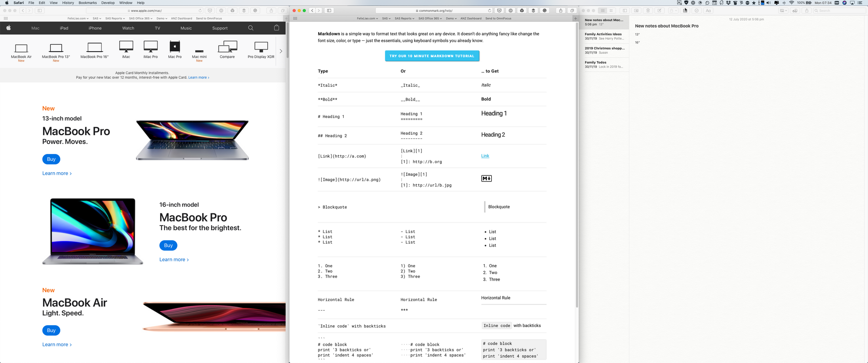Expand SAS Office 365 favorites in commonmark.org window
This screenshot has width=868, height=363.
point(430,18)
